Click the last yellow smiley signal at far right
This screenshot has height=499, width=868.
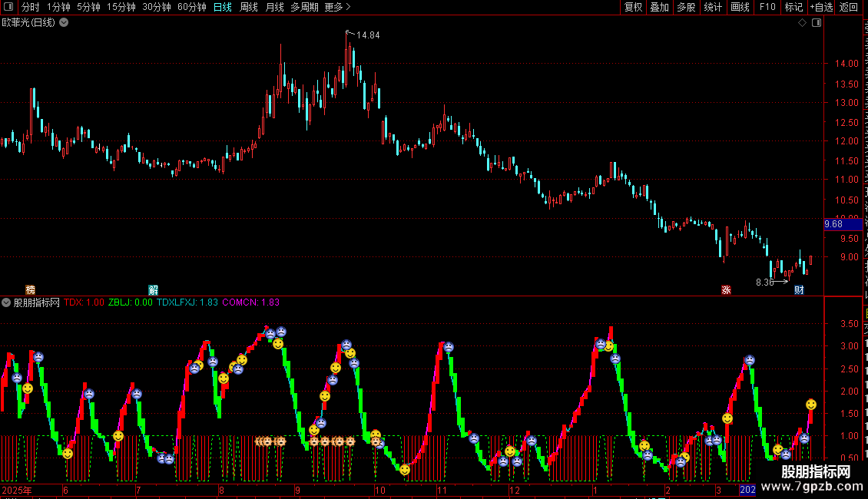pos(811,405)
